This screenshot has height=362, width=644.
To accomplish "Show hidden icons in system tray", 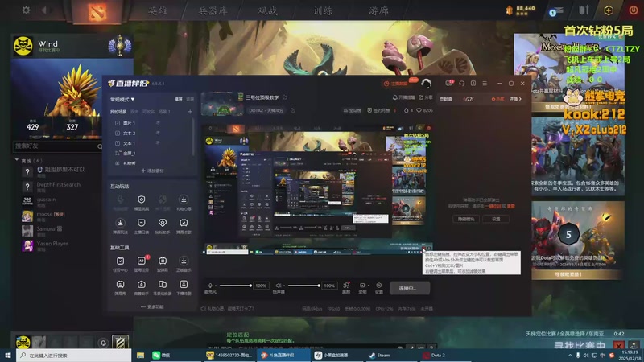I will click(x=570, y=355).
